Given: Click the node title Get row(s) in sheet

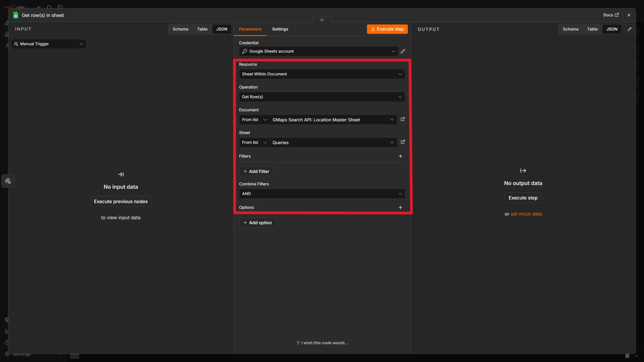Looking at the screenshot, I should tap(43, 15).
